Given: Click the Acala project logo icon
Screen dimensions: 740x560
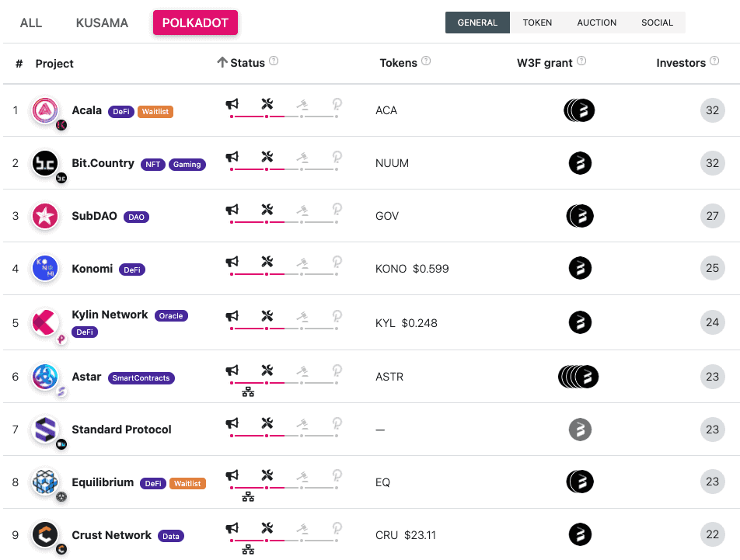Looking at the screenshot, I should [x=45, y=110].
